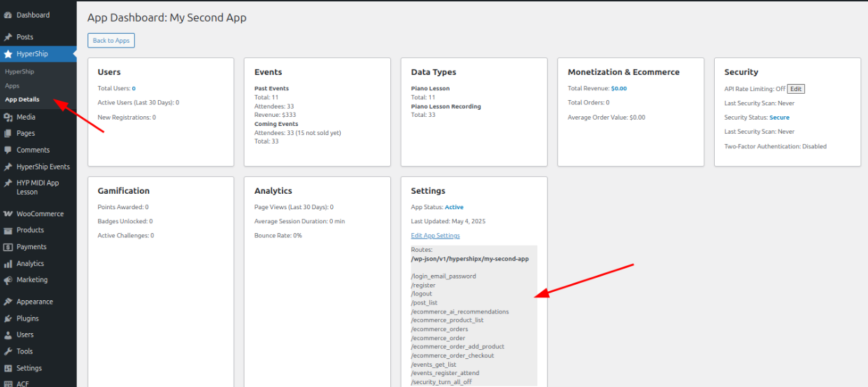Click the Dashboard gauge icon
The width and height of the screenshot is (868, 387).
pos(8,15)
